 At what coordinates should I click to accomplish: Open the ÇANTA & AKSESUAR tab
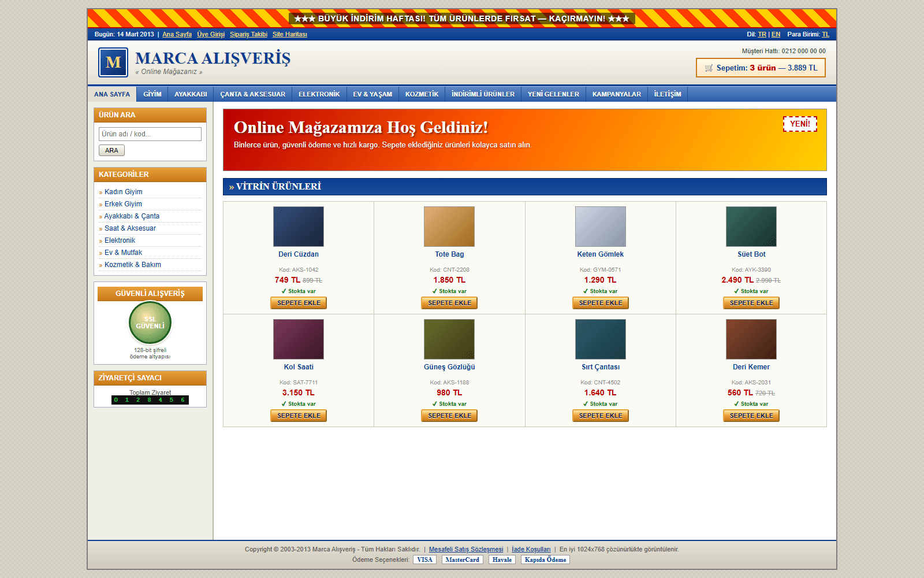[252, 94]
